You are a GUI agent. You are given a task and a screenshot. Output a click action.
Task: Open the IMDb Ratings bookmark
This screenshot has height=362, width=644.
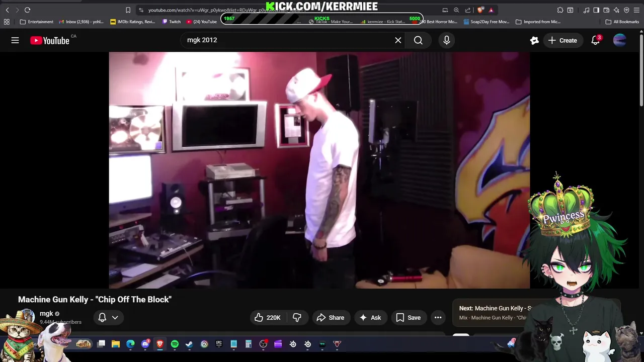coord(133,22)
